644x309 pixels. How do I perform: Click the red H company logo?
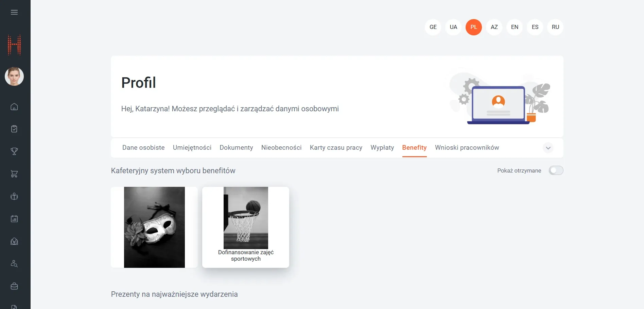pos(14,45)
